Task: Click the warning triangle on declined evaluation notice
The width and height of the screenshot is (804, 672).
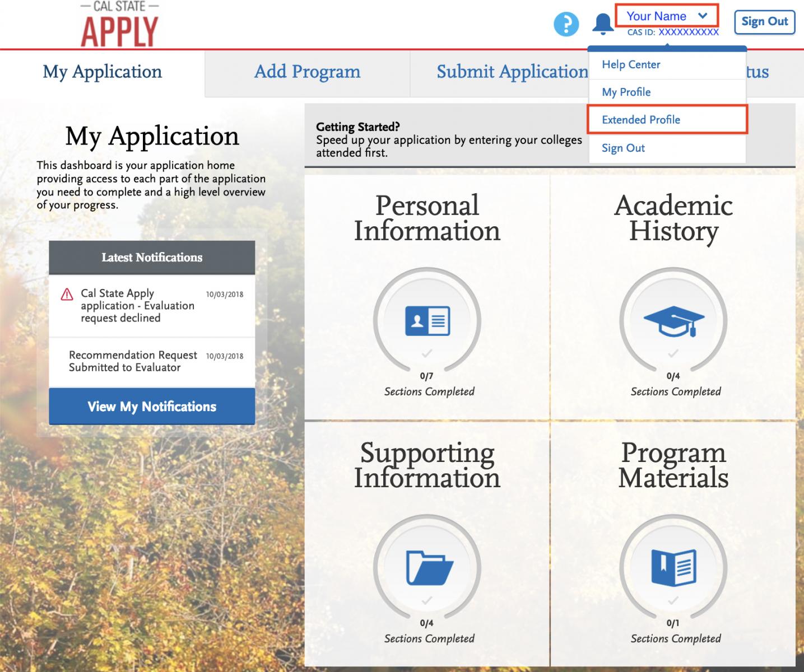Action: (x=67, y=293)
